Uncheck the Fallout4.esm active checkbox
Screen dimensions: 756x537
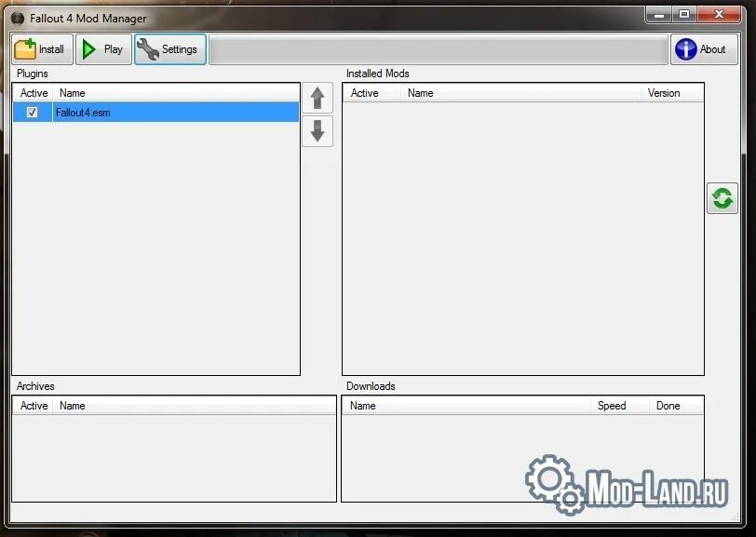click(32, 113)
